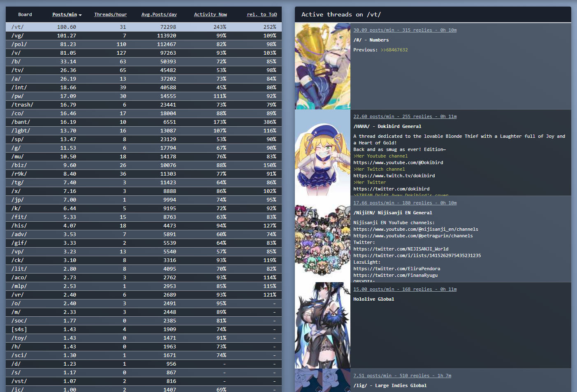Image resolution: width=577 pixels, height=392 pixels.
Task: Open the Numbers thread trophy thumbnail
Action: pyautogui.click(x=322, y=66)
